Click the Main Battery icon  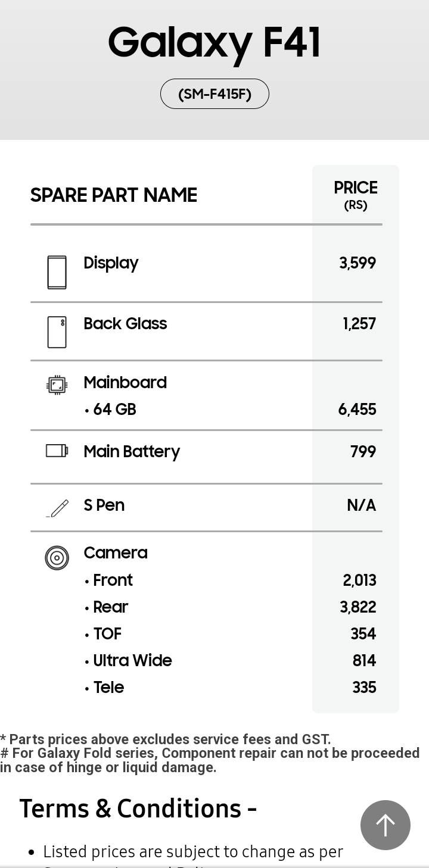tap(57, 451)
